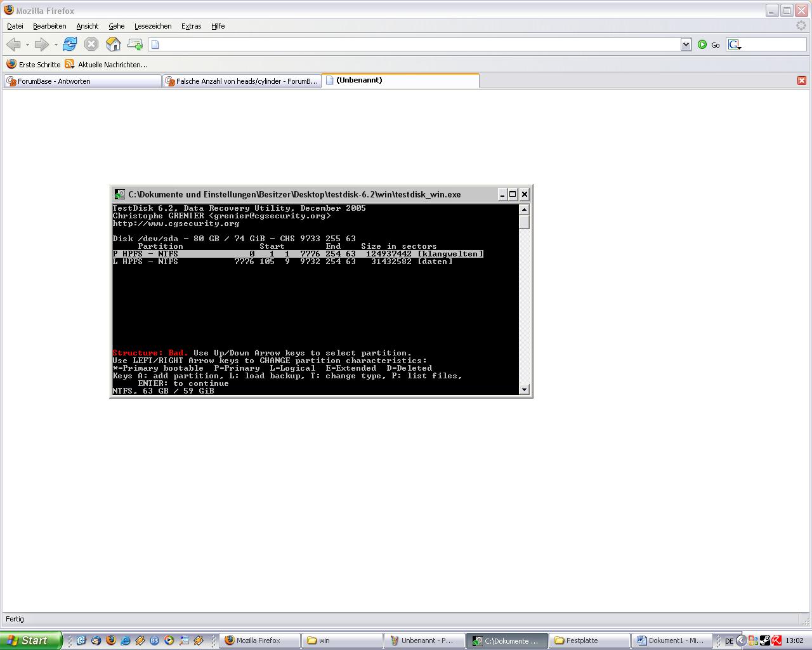Click the TestDisk console window icon
The height and width of the screenshot is (650, 812).
pyautogui.click(x=119, y=194)
